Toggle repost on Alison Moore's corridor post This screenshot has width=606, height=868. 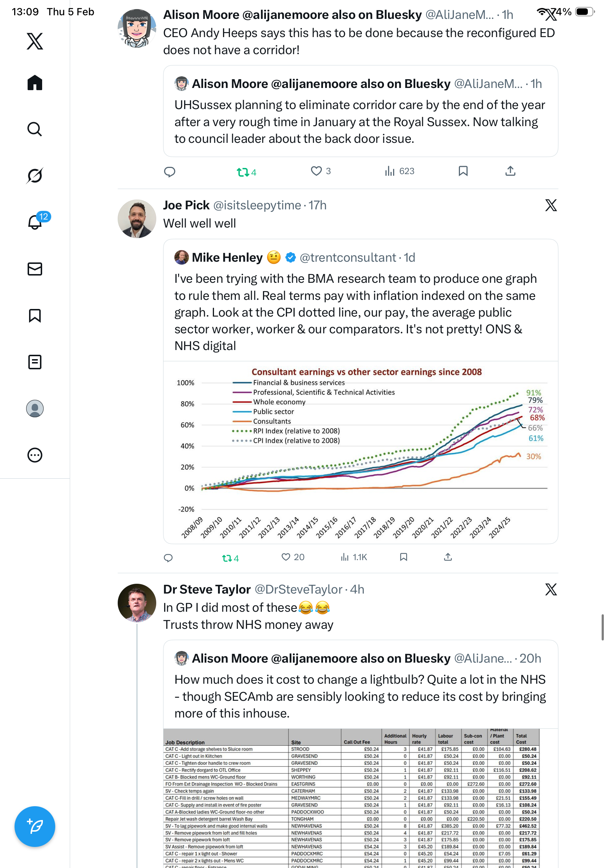click(243, 172)
